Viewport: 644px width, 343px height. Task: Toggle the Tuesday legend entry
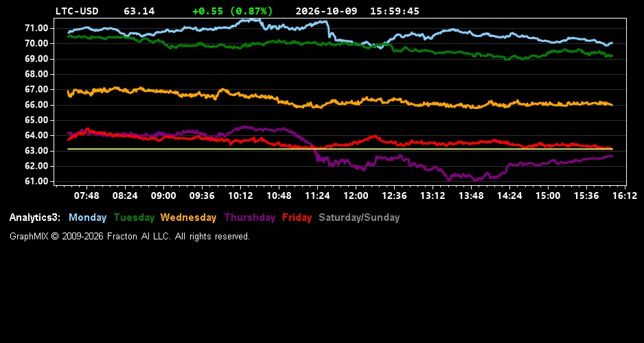tap(134, 218)
